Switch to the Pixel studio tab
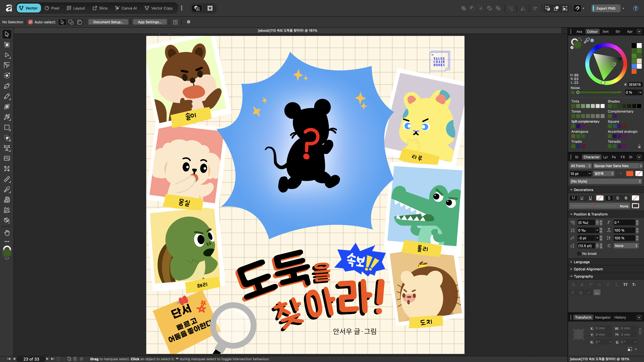This screenshot has height=362, width=644. tap(52, 8)
